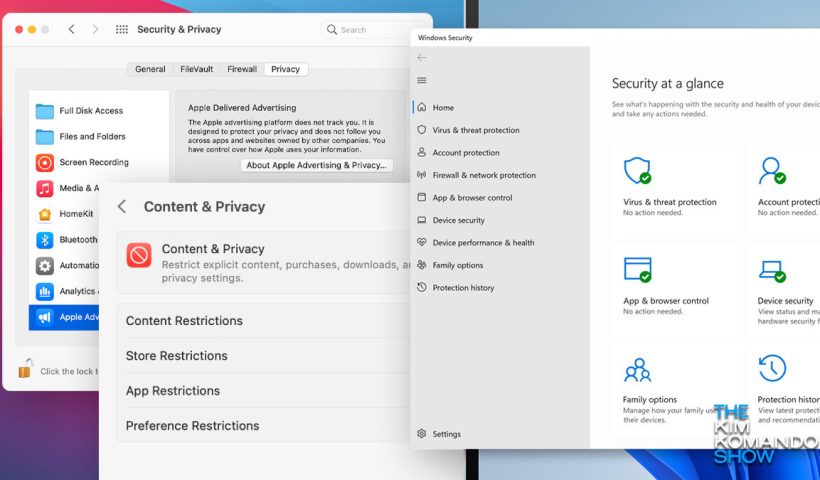Screen dimensions: 820x480
Task: Click the Family options people tile icon
Action: point(637,370)
